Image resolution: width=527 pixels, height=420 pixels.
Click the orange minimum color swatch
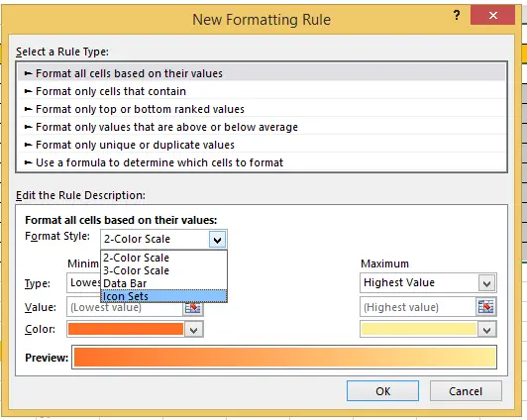click(126, 329)
